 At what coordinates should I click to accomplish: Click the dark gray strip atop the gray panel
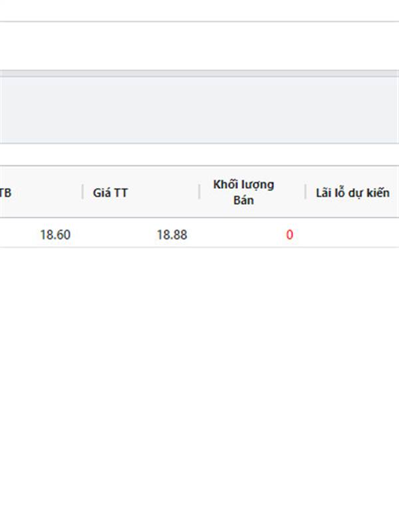pos(199,73)
